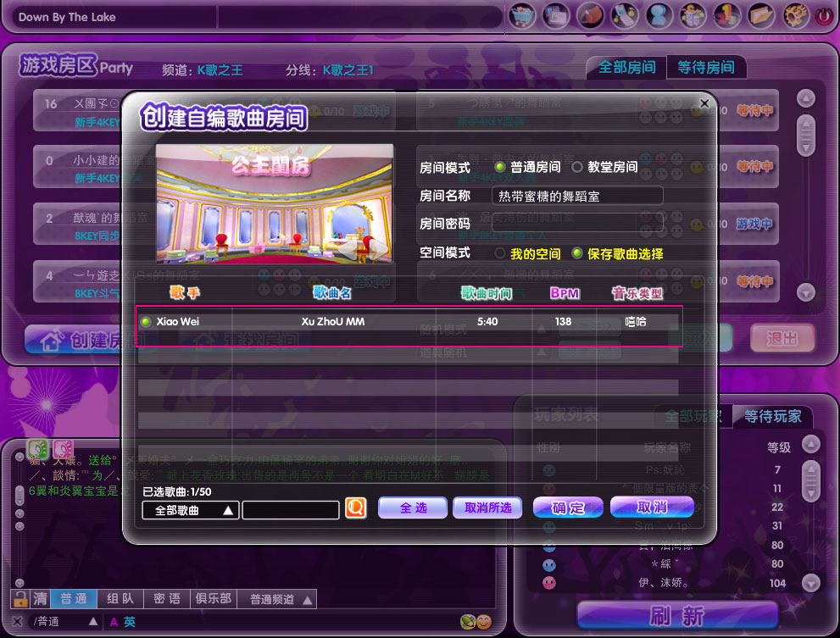This screenshot has height=638, width=840.
Task: Open the /普通 chat type dropdown
Action: 93,622
